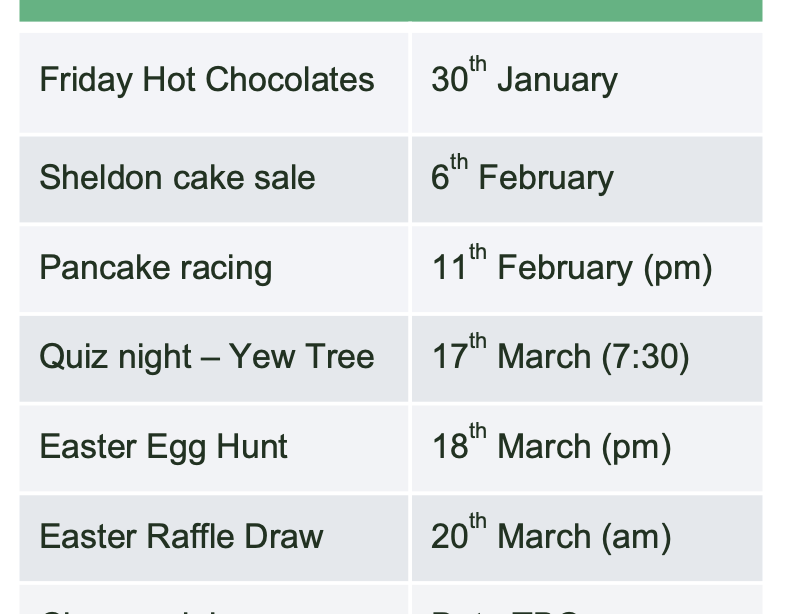Screen dimensions: 786x614
Task: Click the green table header bar
Action: (390, 10)
